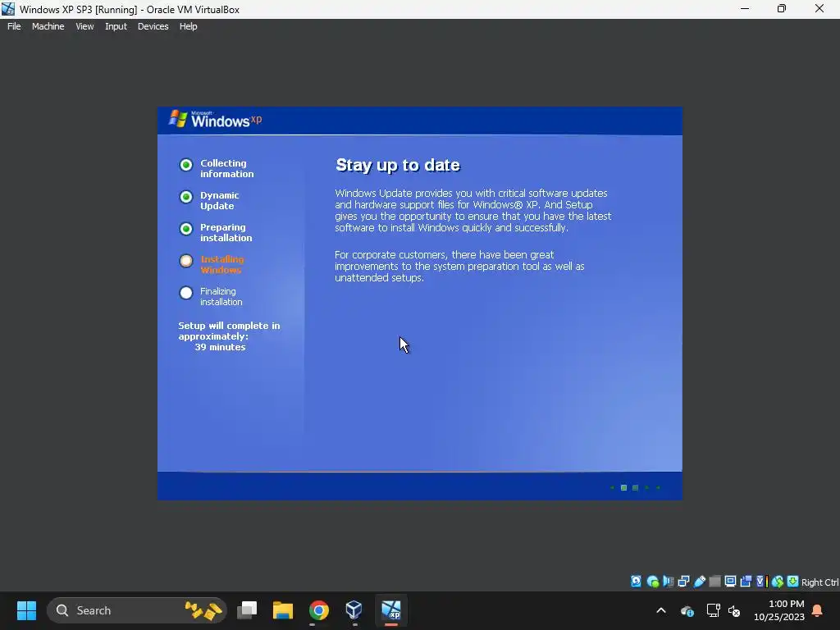840x630 pixels.
Task: Click the Finalizing installation step bullet
Action: (x=186, y=293)
